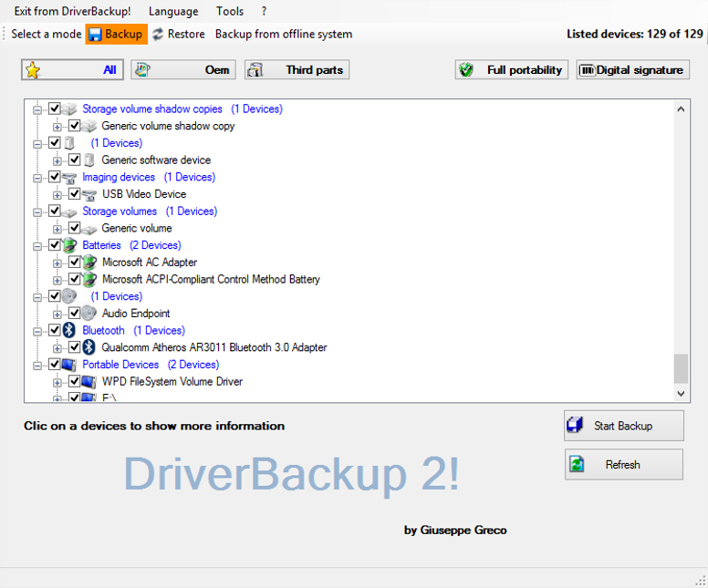Switch to Backup from offline system mode
The width and height of the screenshot is (708, 588).
coord(284,35)
